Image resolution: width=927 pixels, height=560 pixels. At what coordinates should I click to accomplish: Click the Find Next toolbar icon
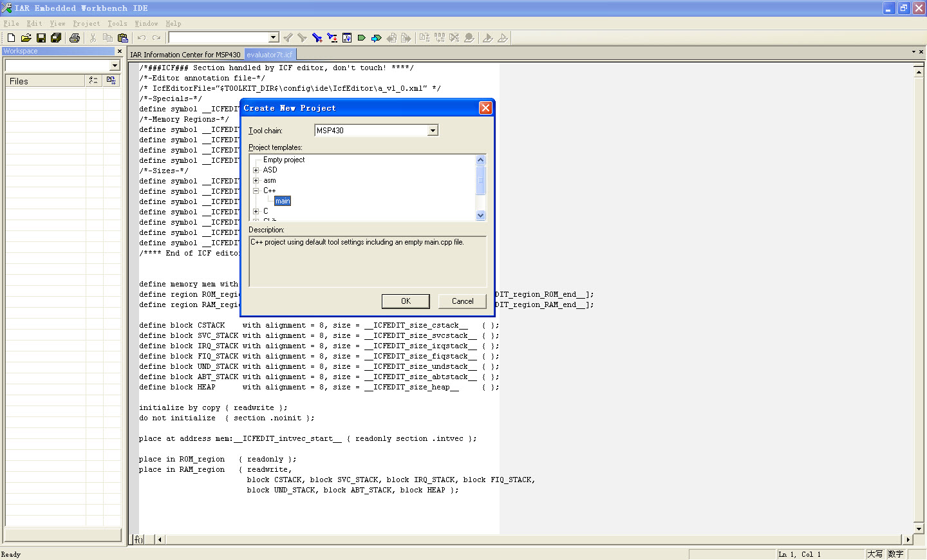(302, 38)
